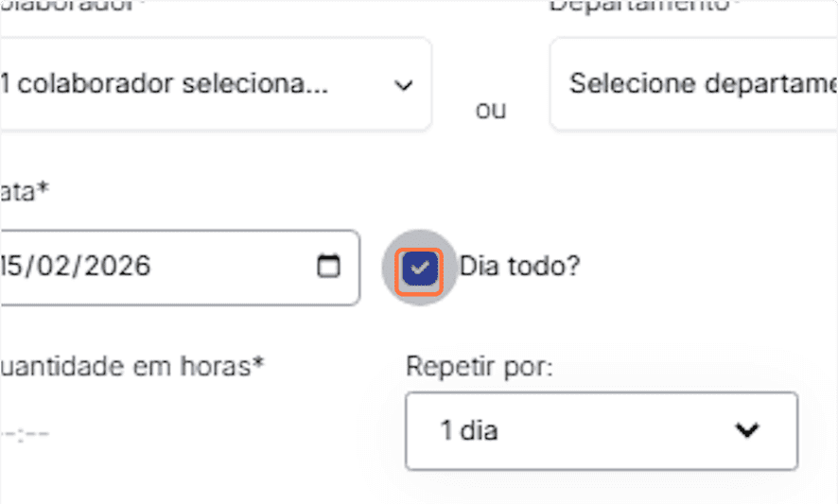
Task: Click the chevron arrow in colaborador dropdown
Action: [x=404, y=85]
